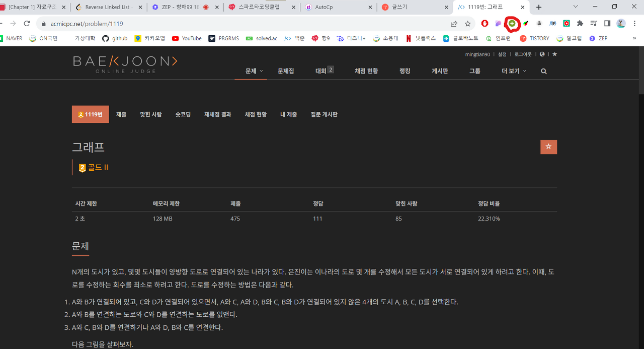This screenshot has width=644, height=349.
Task: Click the 로그아웃 link
Action: 522,54
